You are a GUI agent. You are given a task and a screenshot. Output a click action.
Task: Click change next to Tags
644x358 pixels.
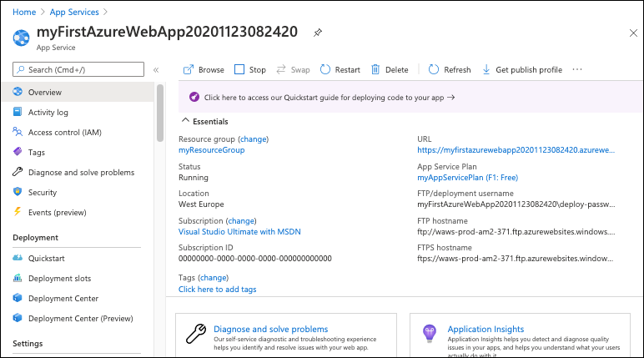click(214, 277)
